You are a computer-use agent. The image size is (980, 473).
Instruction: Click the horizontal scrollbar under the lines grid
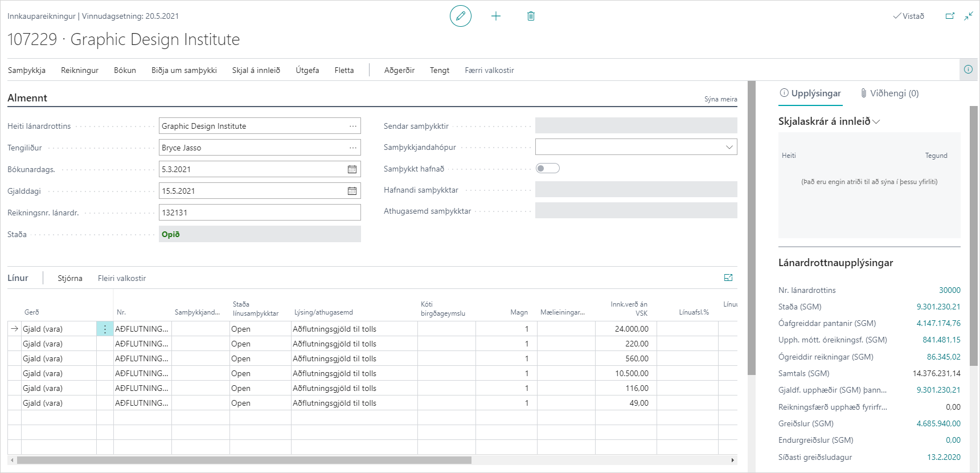click(x=244, y=460)
